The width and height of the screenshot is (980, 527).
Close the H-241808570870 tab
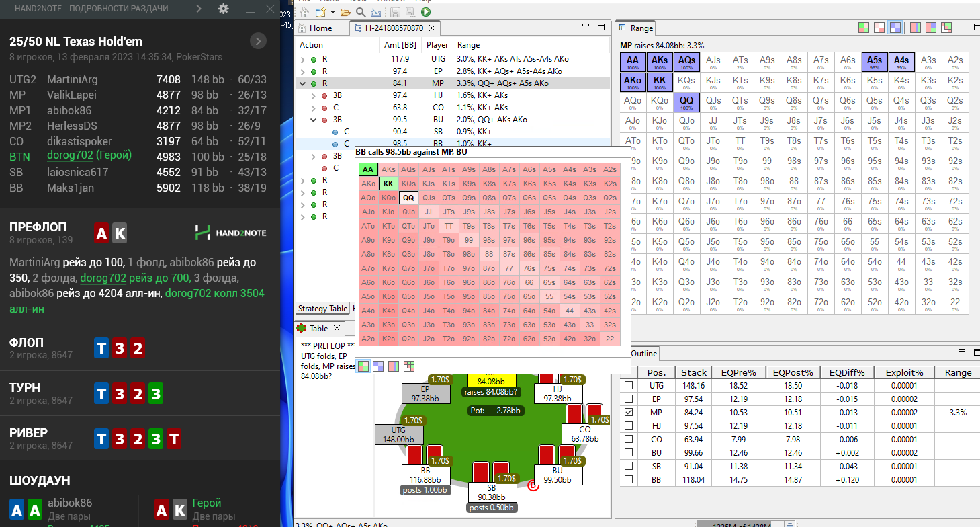pos(433,28)
